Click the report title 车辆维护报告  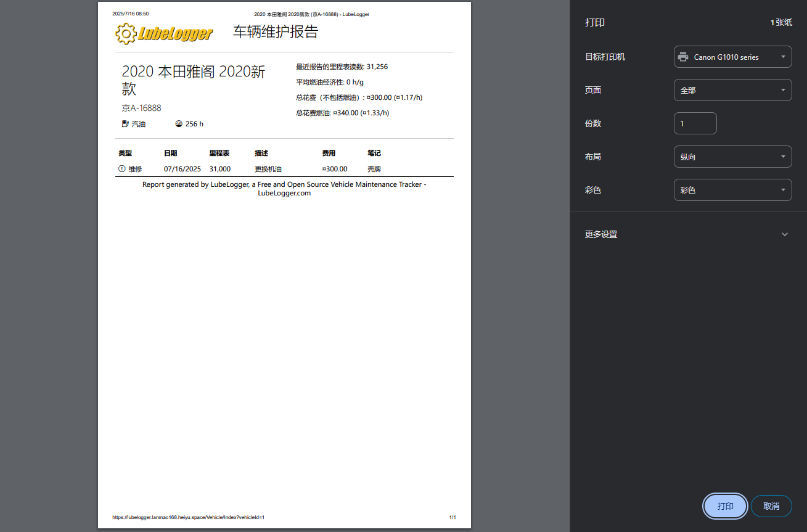click(276, 32)
